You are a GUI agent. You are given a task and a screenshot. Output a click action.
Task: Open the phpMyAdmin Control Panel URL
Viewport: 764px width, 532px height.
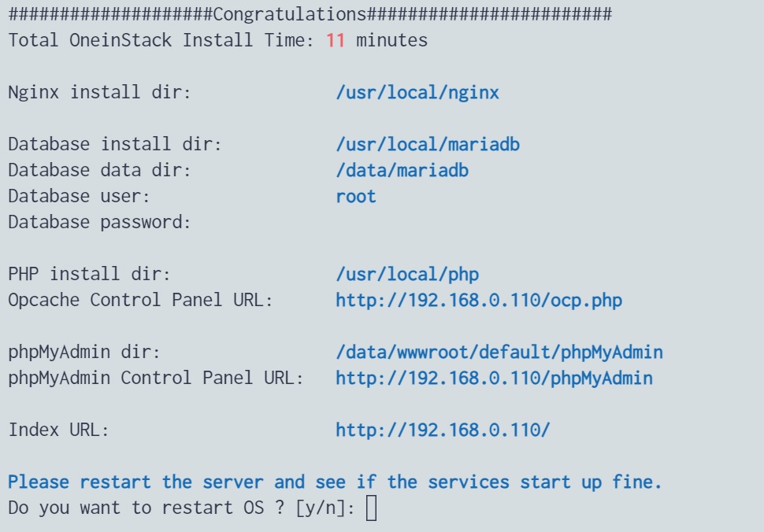[x=494, y=379]
